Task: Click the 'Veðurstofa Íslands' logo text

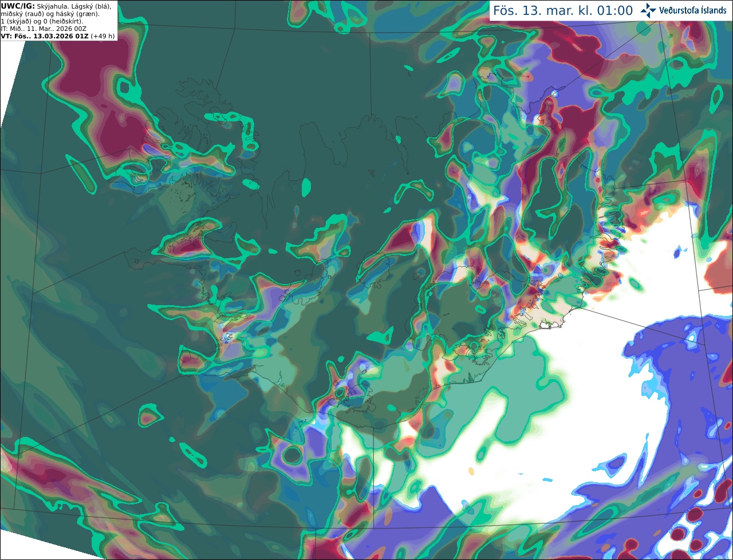Action: click(693, 10)
